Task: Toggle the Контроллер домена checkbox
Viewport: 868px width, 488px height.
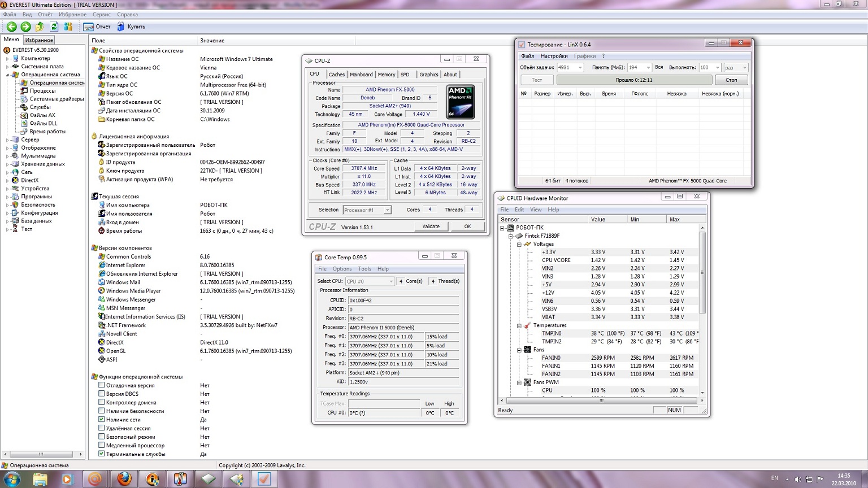Action: click(102, 402)
